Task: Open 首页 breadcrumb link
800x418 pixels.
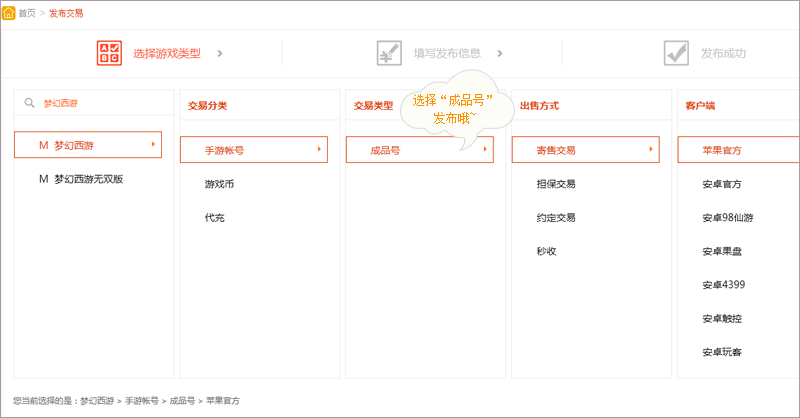Action: (27, 13)
